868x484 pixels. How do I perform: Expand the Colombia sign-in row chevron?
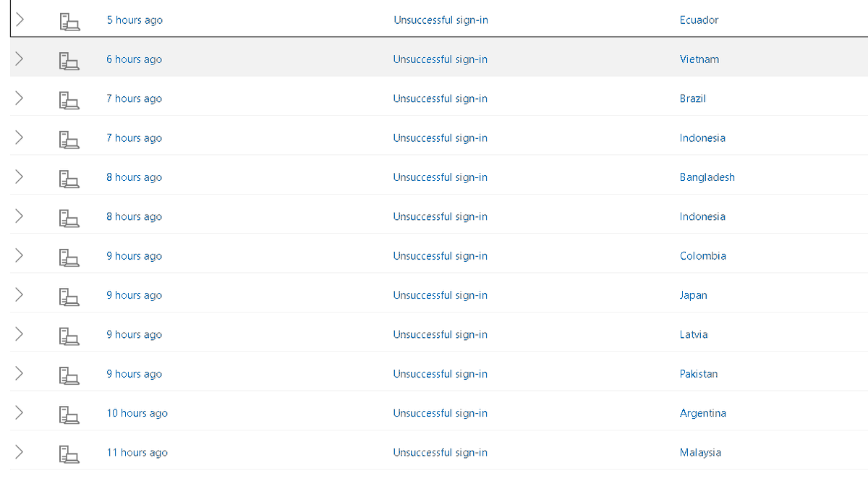tap(20, 255)
